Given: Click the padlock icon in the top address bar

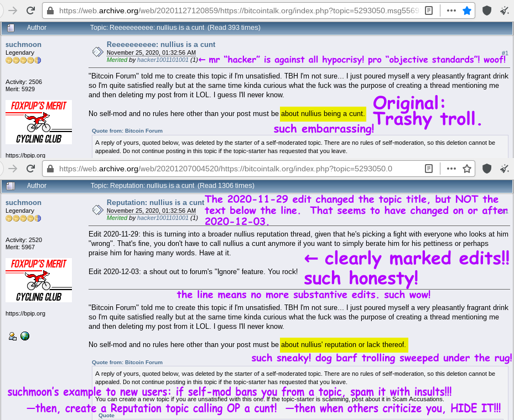Looking at the screenshot, I should (50, 11).
